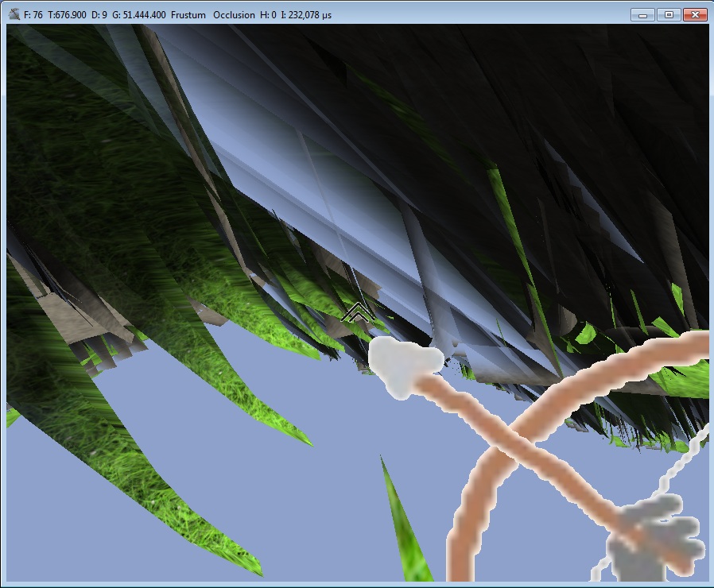Screen dimensions: 714x588
Task: Maximize the render window
Action: (668, 15)
